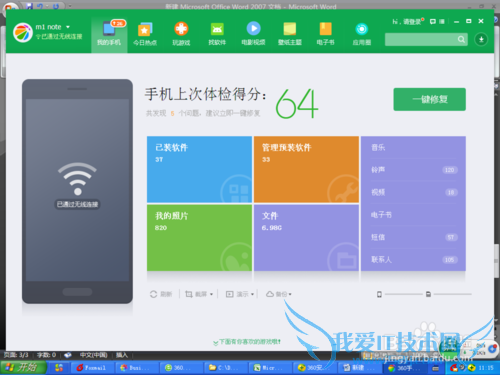
Task: Switch to the Micr... taskbar item
Action: 270,368
